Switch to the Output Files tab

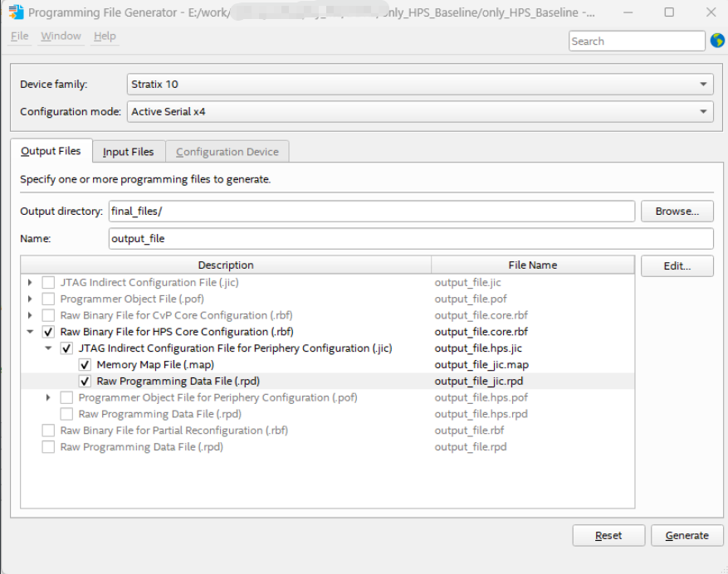click(51, 151)
